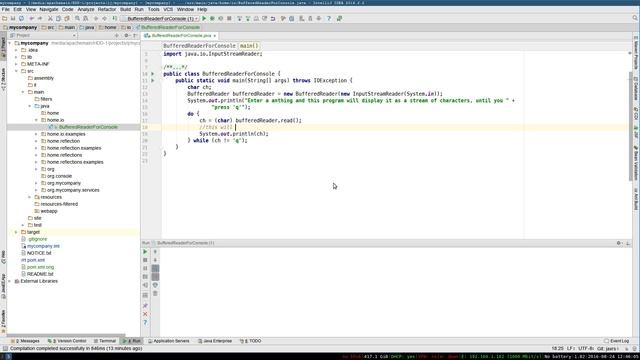Run BufferedReaderForConsole from the main toolbar

click(x=204, y=18)
